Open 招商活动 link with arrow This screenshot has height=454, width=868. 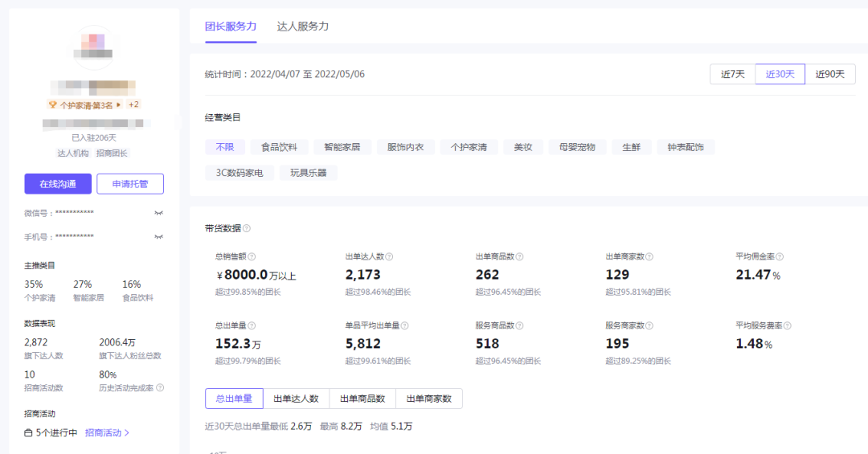pyautogui.click(x=107, y=433)
